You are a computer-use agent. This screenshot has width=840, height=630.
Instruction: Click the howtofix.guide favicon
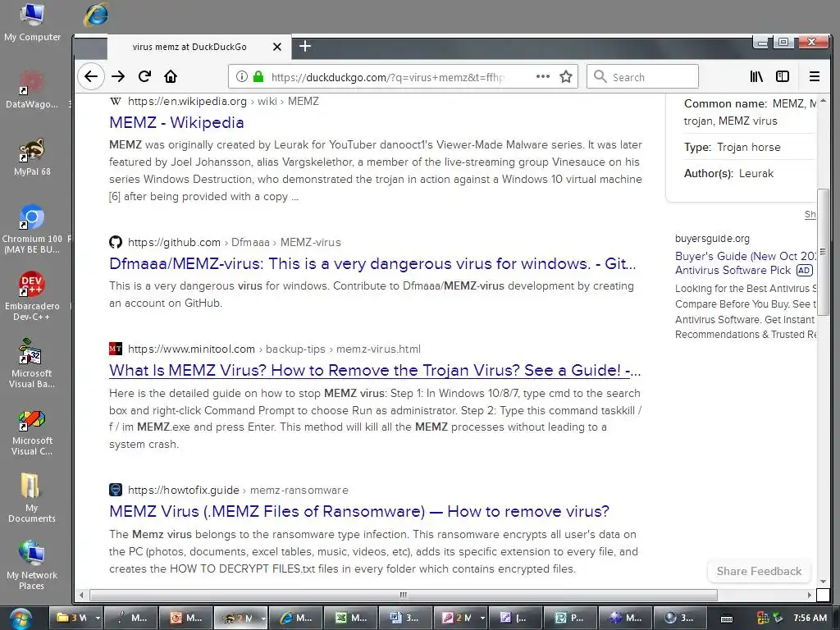[x=115, y=490]
